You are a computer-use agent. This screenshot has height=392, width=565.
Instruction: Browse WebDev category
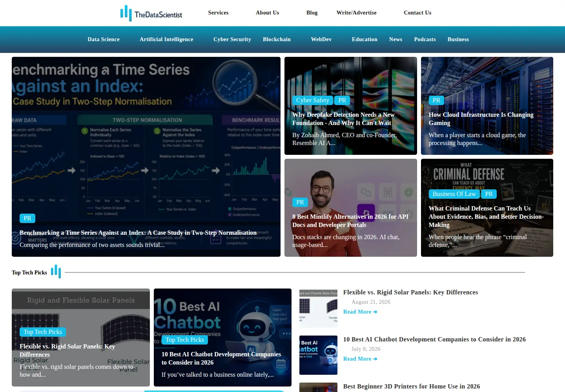pos(321,40)
